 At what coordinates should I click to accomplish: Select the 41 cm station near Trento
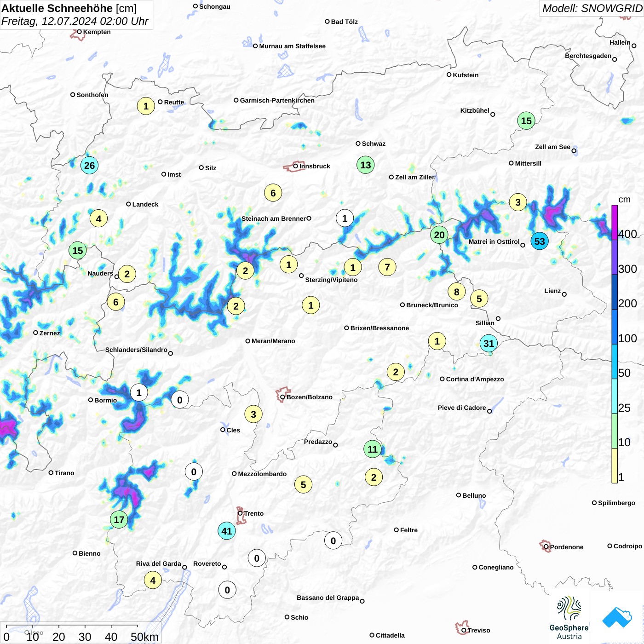point(227,531)
